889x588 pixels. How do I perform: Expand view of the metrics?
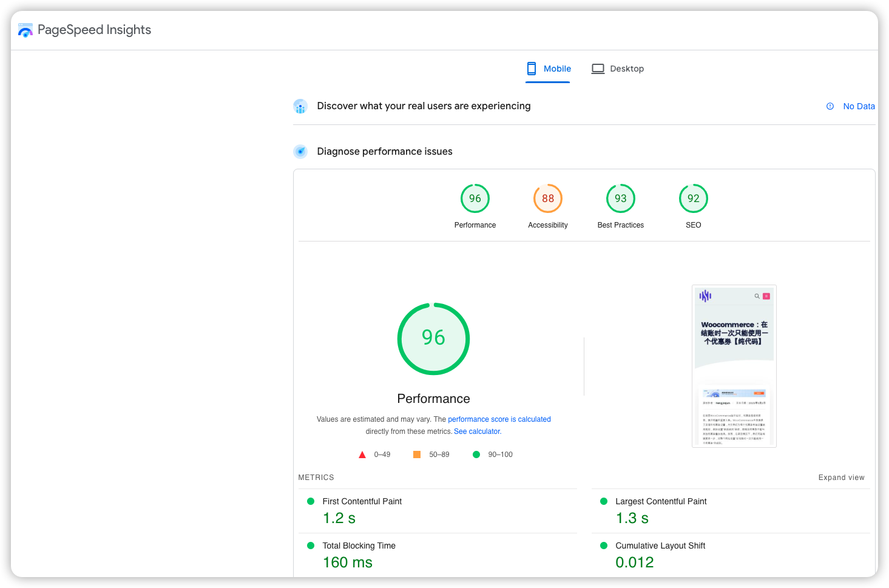pyautogui.click(x=841, y=478)
